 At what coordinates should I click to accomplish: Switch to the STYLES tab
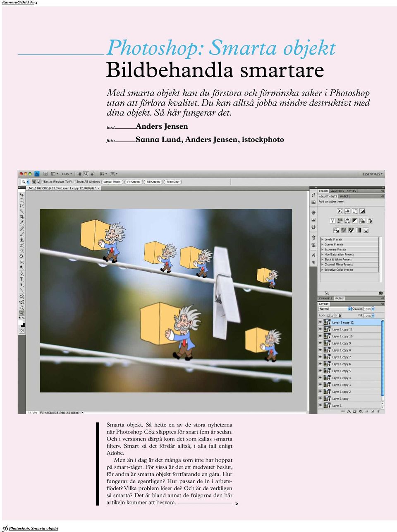pos(352,191)
